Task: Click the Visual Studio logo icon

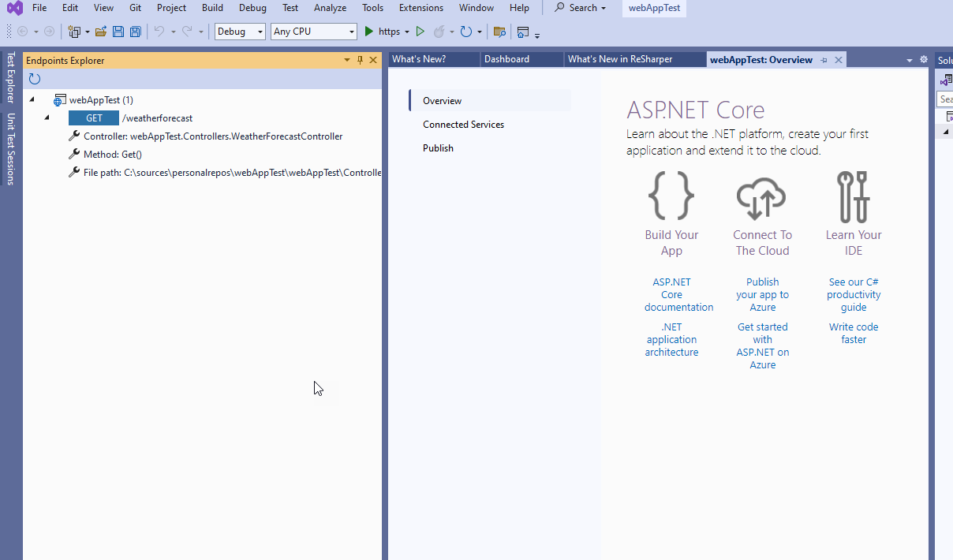Action: [15, 8]
